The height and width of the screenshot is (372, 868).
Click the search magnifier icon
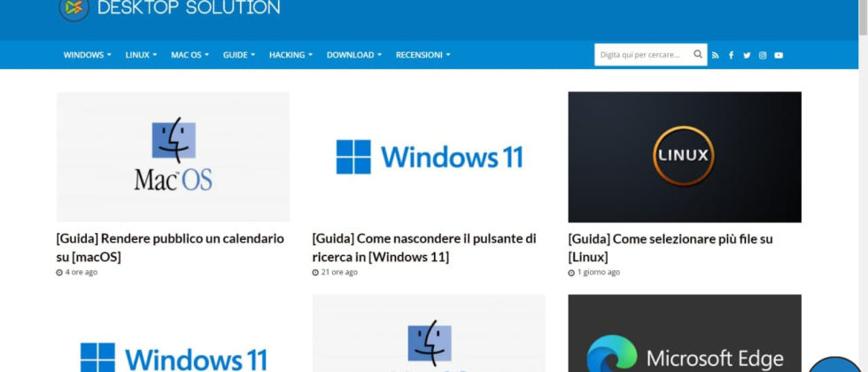point(698,54)
